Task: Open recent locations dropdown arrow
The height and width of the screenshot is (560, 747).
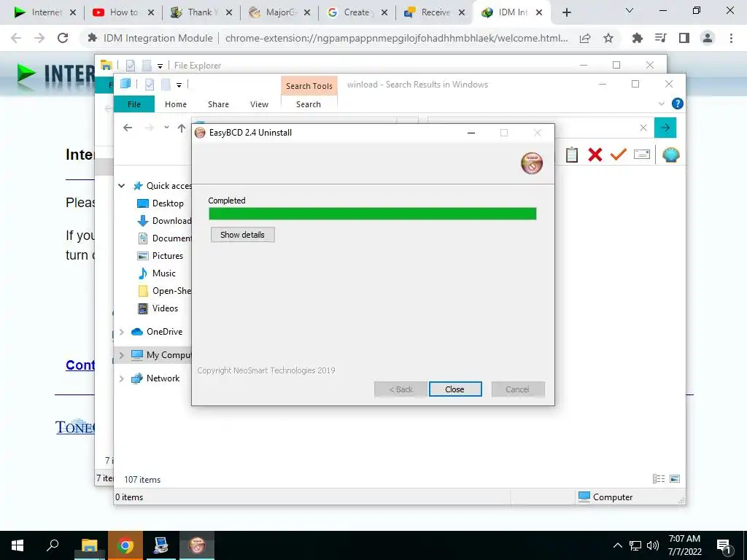Action: (166, 127)
